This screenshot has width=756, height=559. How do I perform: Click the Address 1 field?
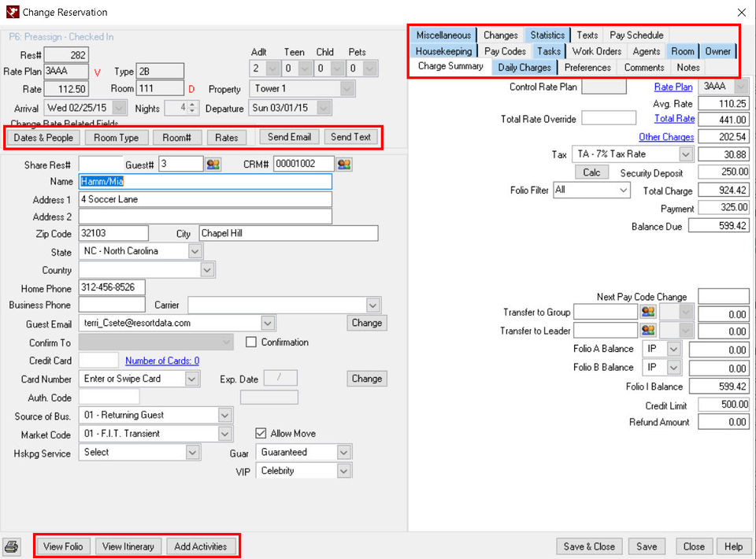point(205,199)
